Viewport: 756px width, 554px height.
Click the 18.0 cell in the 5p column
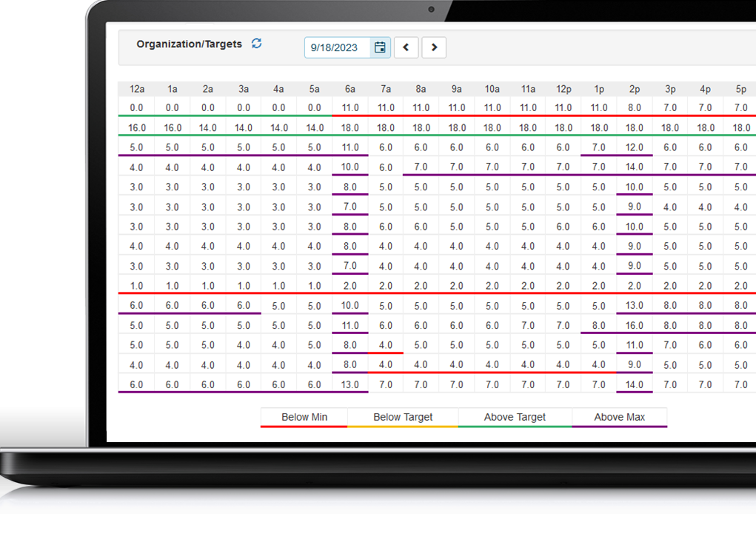[741, 128]
